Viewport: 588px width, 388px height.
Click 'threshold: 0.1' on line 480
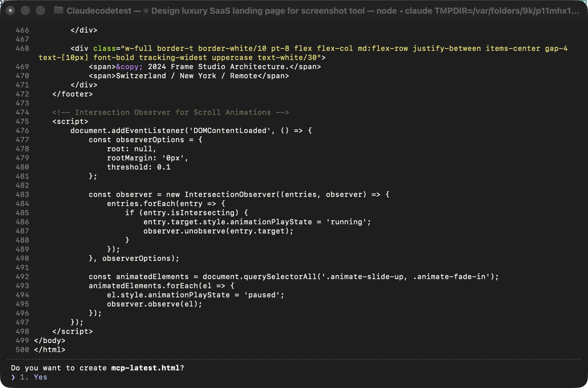[x=139, y=167]
